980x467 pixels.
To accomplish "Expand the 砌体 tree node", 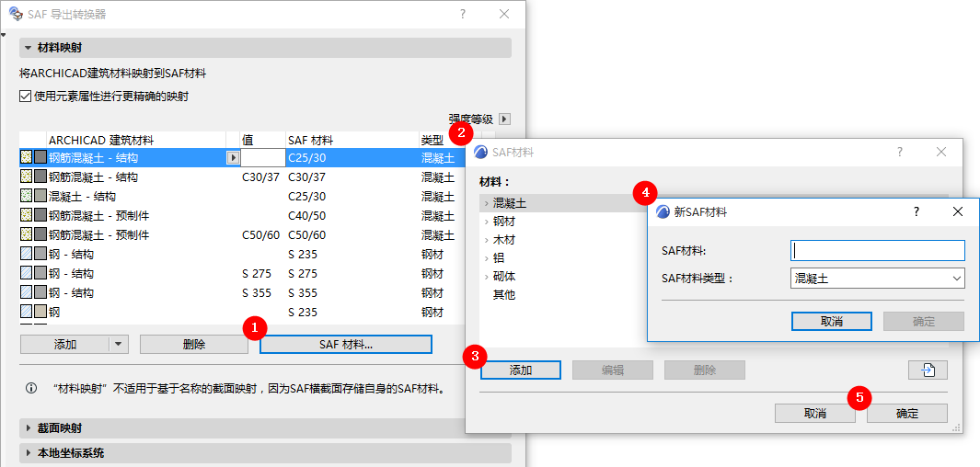I will (486, 277).
